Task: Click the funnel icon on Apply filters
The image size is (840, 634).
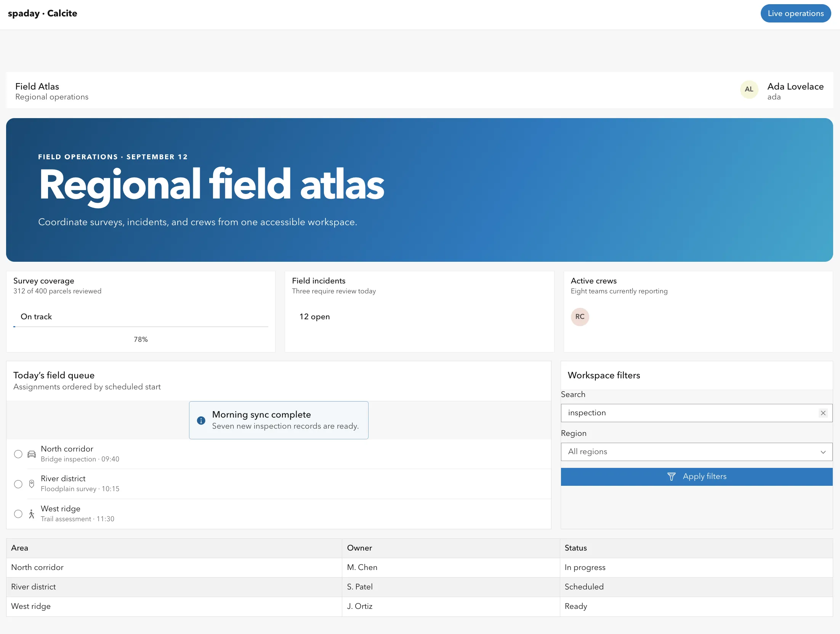Action: click(672, 477)
